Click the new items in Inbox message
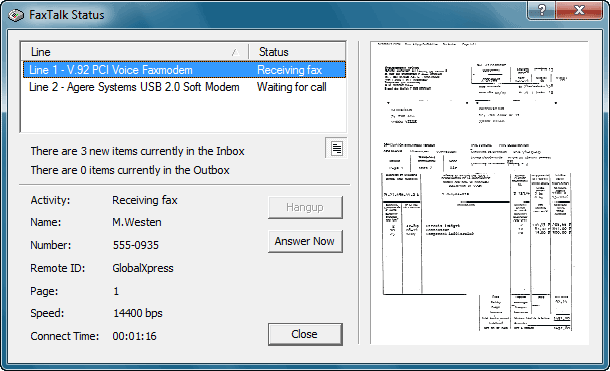Viewport: 610px width, 371px height. [137, 151]
